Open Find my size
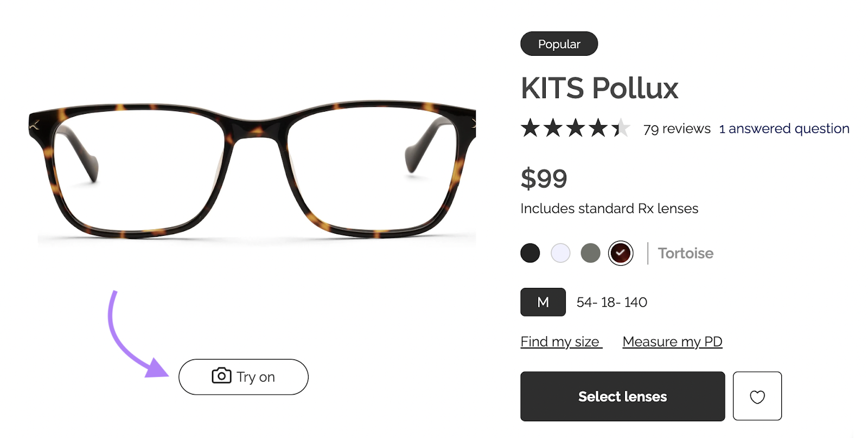This screenshot has height=438, width=868. pos(560,342)
